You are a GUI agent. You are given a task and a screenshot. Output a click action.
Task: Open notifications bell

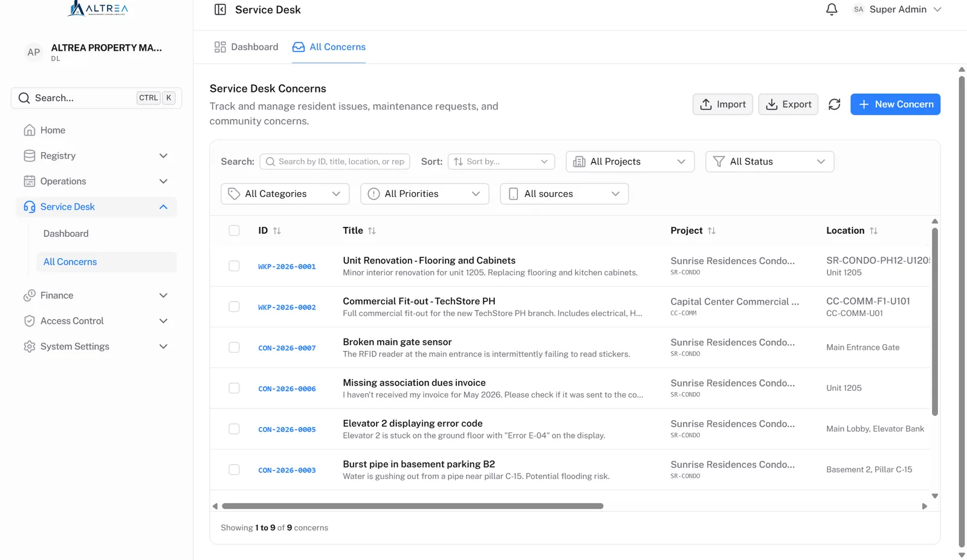pos(832,10)
